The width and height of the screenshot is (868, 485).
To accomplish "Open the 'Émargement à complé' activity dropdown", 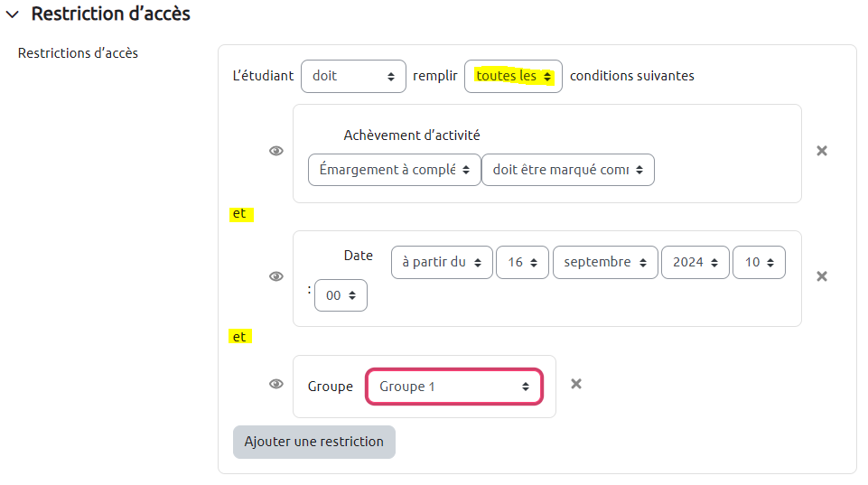I will pyautogui.click(x=394, y=170).
